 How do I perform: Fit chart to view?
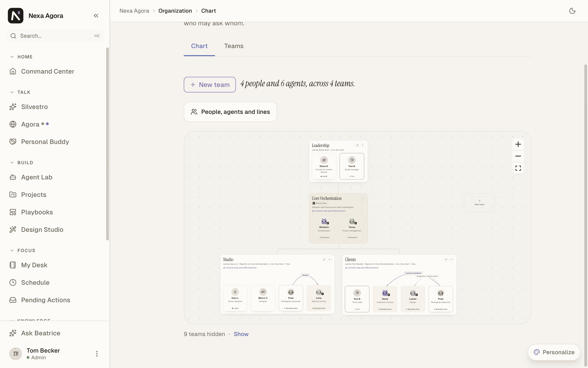pos(518,168)
